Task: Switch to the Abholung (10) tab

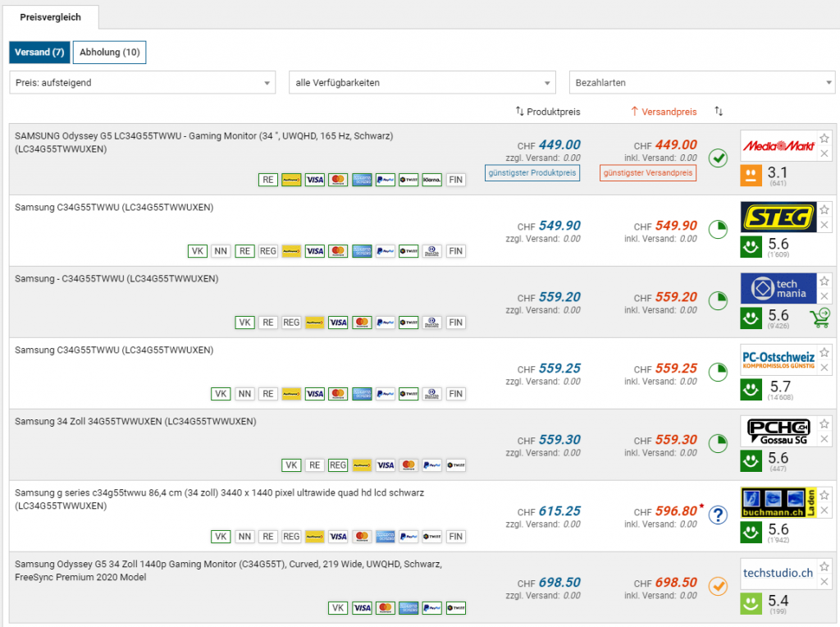Action: click(110, 53)
